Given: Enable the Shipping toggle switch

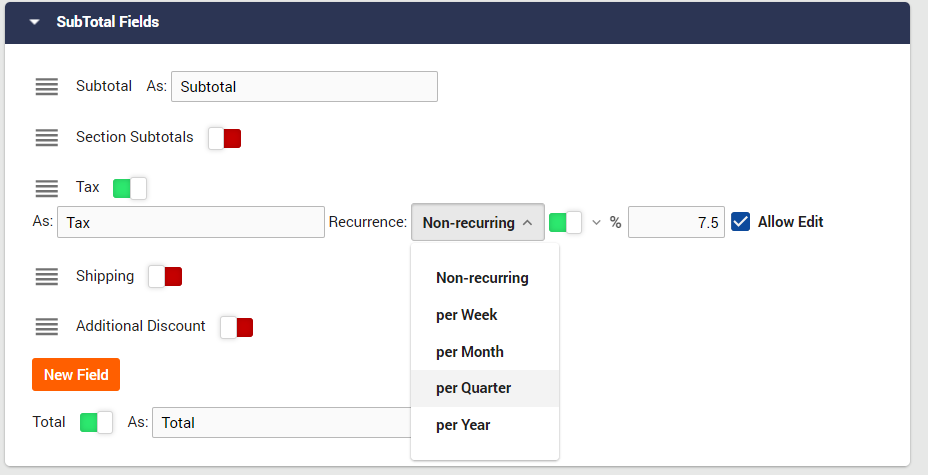Looking at the screenshot, I should click(x=165, y=276).
